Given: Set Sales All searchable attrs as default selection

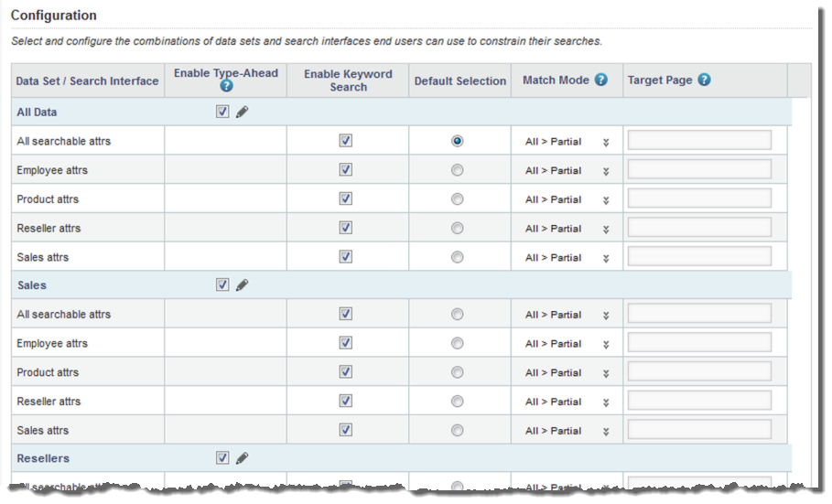Looking at the screenshot, I should click(x=457, y=314).
